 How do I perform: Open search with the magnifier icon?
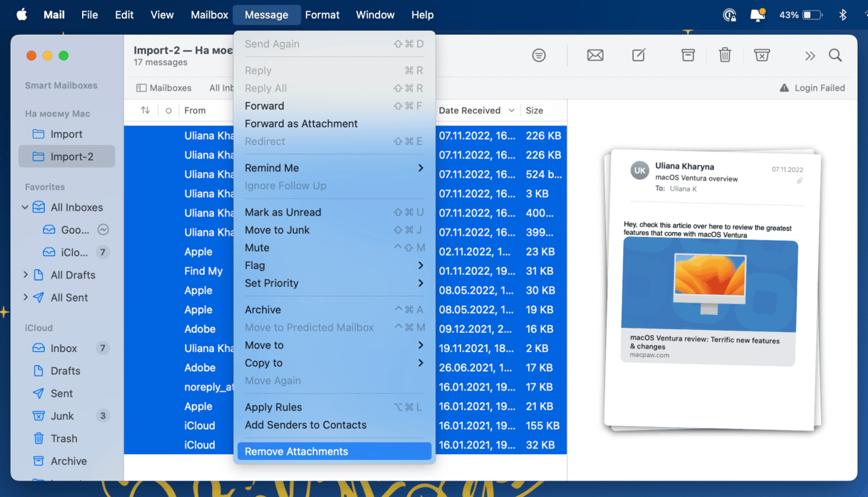pyautogui.click(x=835, y=56)
